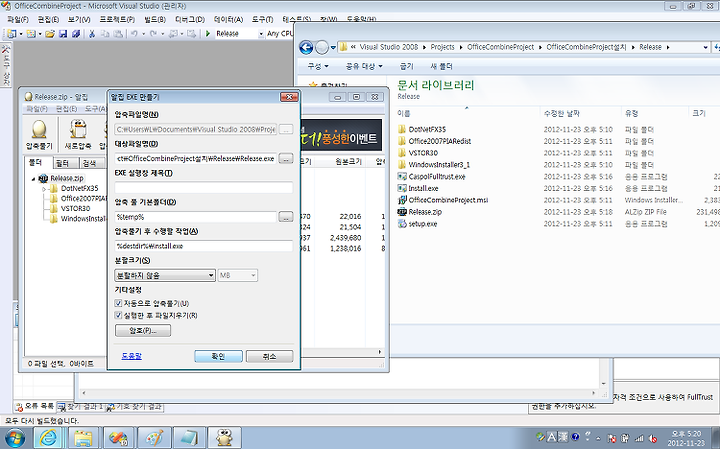Click 굽기 in Explorer toolbar

[406, 66]
